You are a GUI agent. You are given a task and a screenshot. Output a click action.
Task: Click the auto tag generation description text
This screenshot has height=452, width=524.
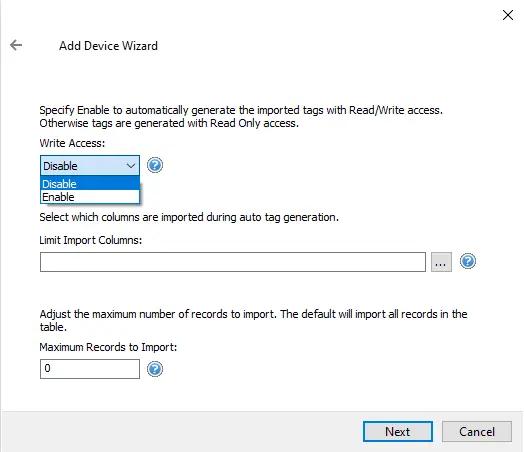[x=189, y=217]
